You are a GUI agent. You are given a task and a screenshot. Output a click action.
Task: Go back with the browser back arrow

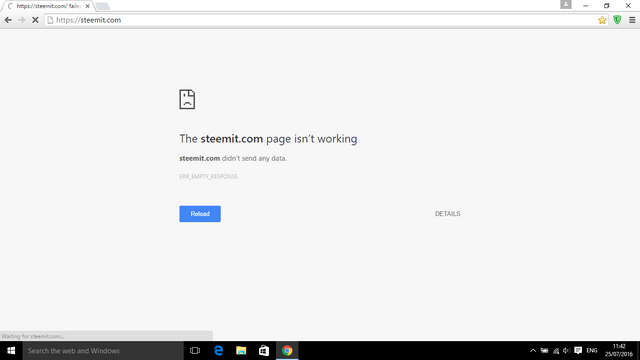click(x=8, y=20)
